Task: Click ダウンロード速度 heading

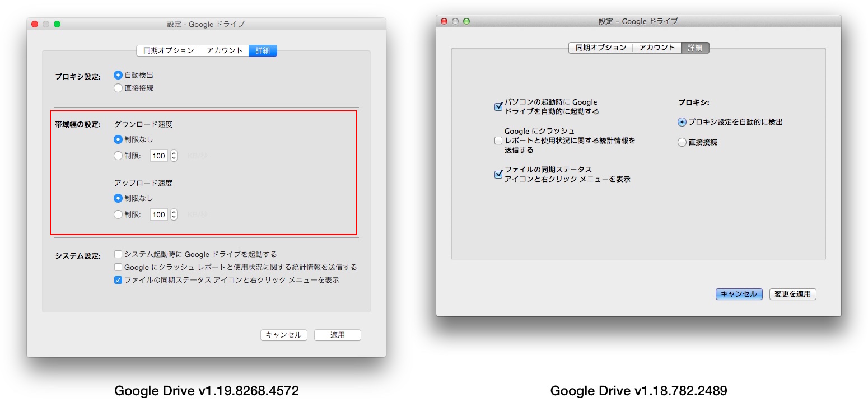Action: (x=143, y=124)
